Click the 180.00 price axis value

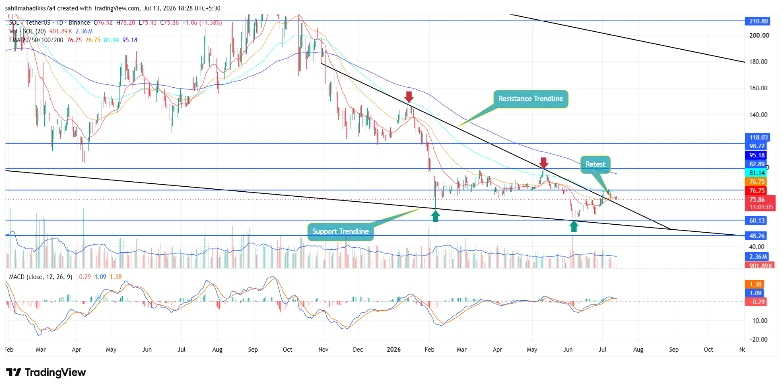point(758,62)
